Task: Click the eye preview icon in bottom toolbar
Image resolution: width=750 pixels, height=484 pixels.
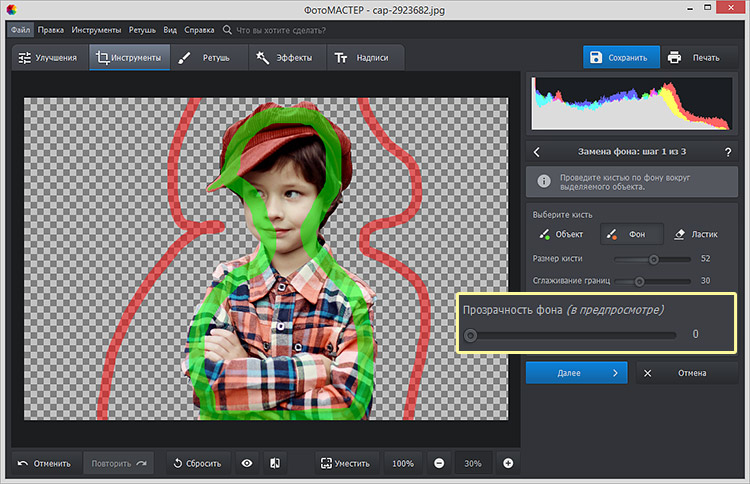Action: (247, 463)
